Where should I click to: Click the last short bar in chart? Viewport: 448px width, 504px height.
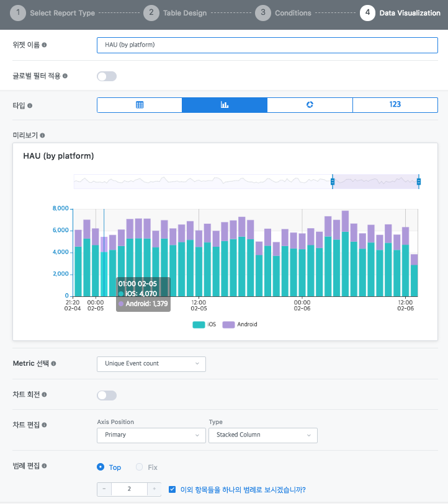[x=414, y=275]
